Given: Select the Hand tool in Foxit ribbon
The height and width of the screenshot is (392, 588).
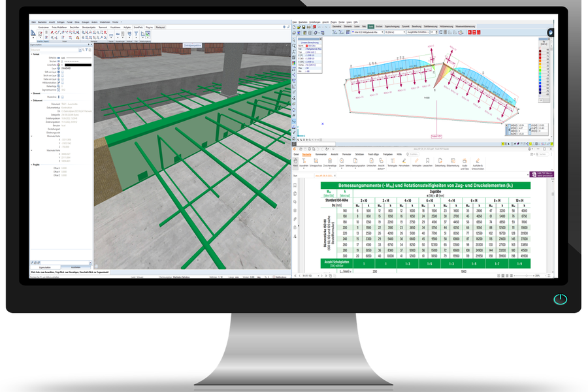Looking at the screenshot, I should click(295, 161).
